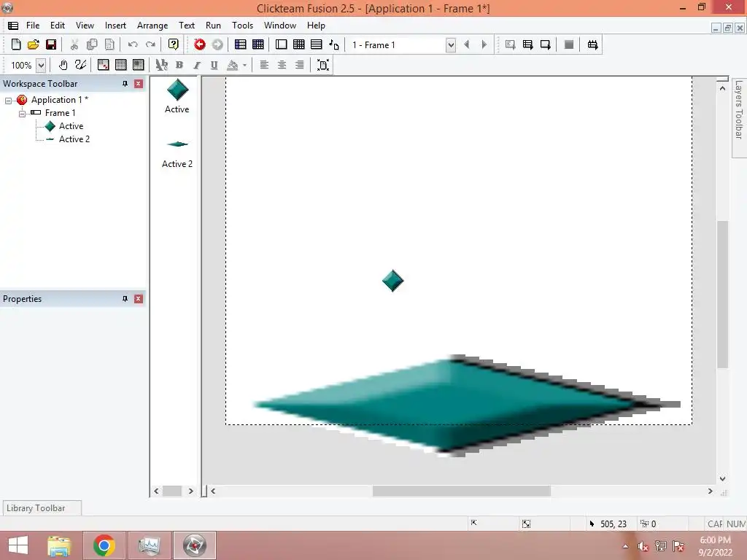Open the Event Editor grid icon
Screen dimensions: 747x560
(298, 44)
